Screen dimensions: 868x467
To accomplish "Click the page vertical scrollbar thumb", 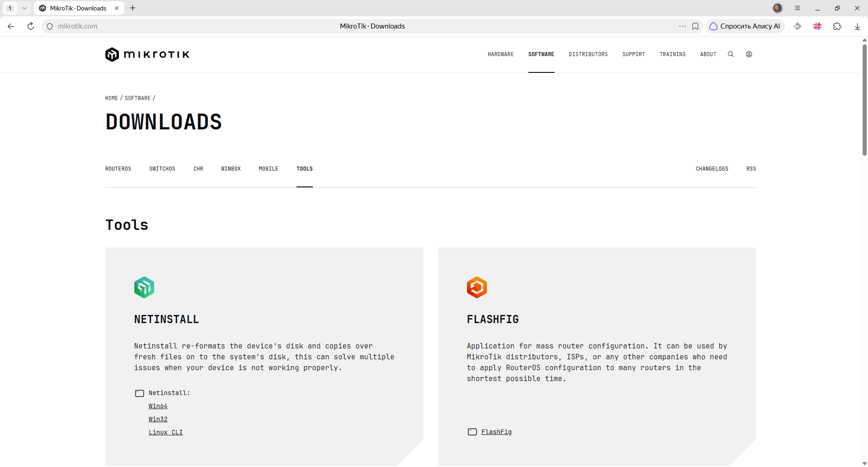I will click(864, 100).
